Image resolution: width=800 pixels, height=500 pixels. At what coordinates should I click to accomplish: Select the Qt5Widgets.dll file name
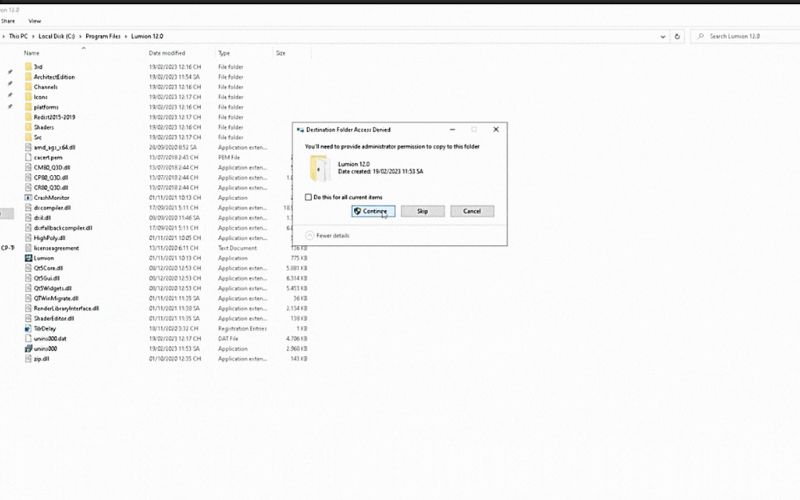[52, 288]
